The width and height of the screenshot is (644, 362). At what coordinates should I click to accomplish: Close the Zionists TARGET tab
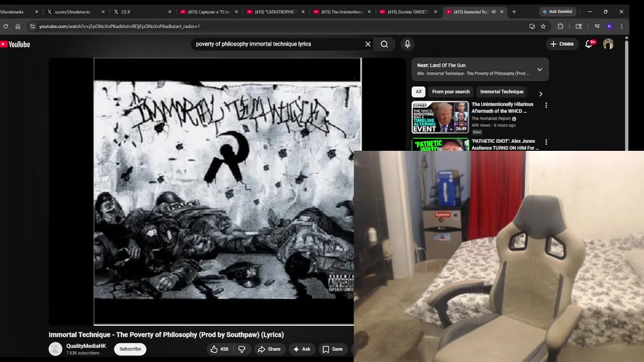point(435,12)
